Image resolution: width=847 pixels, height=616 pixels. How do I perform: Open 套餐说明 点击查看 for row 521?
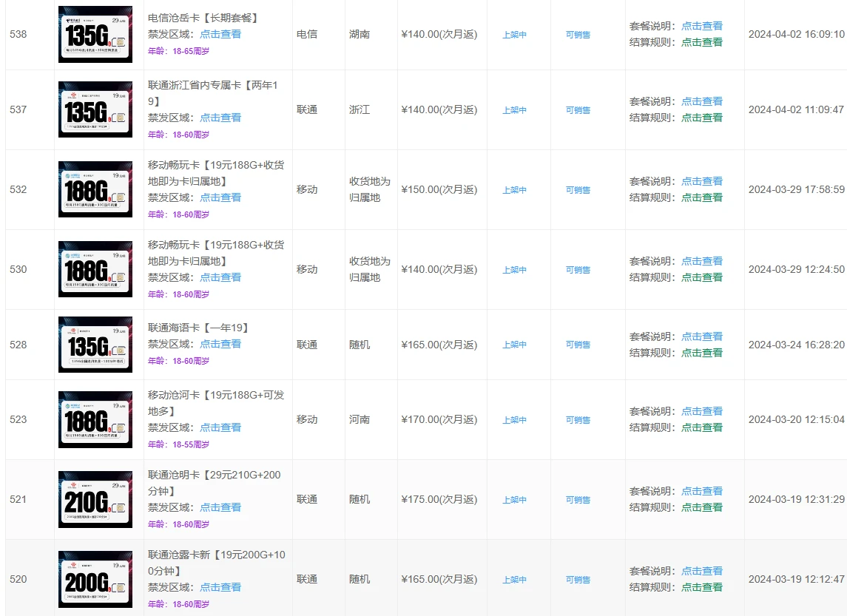click(x=702, y=491)
